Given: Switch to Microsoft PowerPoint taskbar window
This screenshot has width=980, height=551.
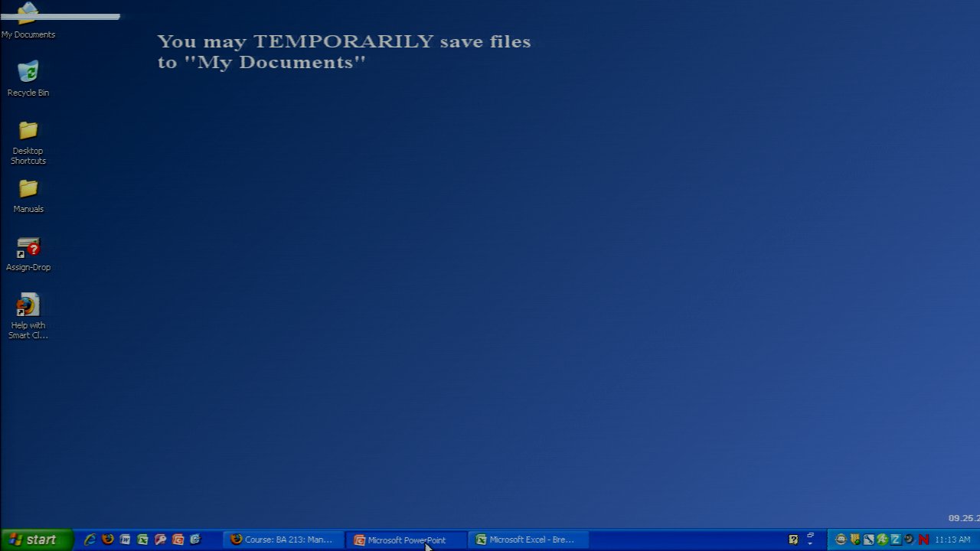Looking at the screenshot, I should click(x=405, y=540).
